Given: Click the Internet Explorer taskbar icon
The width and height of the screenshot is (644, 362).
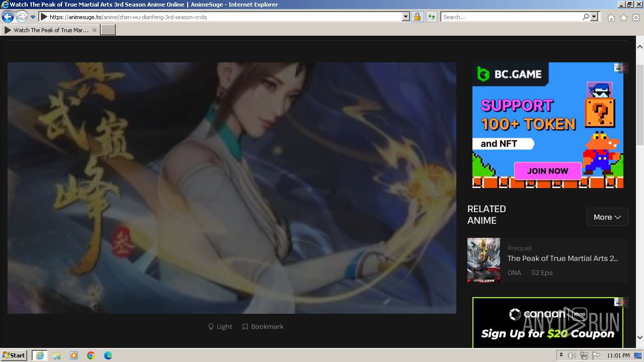Looking at the screenshot, I should (x=40, y=355).
